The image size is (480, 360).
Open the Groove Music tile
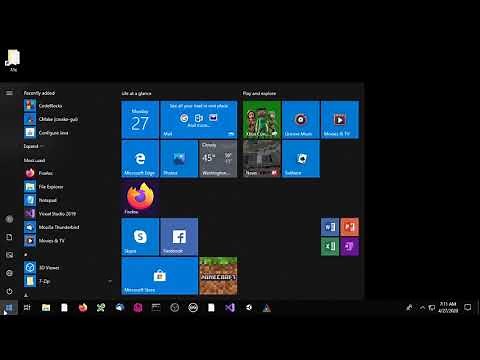click(301, 119)
